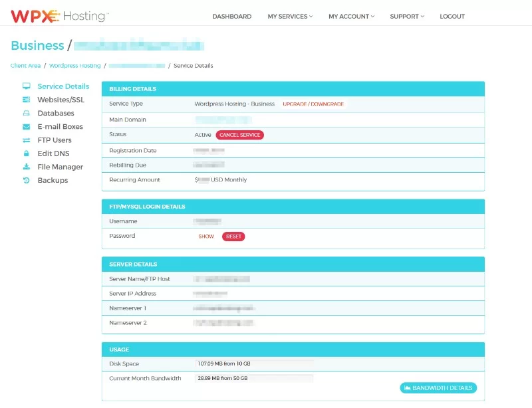
Task: Click the File Manager download icon
Action: click(x=27, y=167)
